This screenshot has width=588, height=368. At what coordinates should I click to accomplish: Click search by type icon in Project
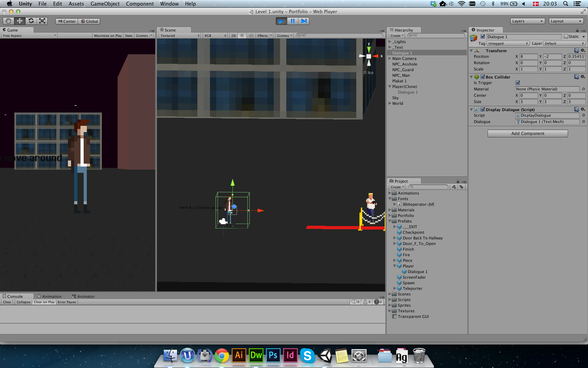tap(454, 187)
